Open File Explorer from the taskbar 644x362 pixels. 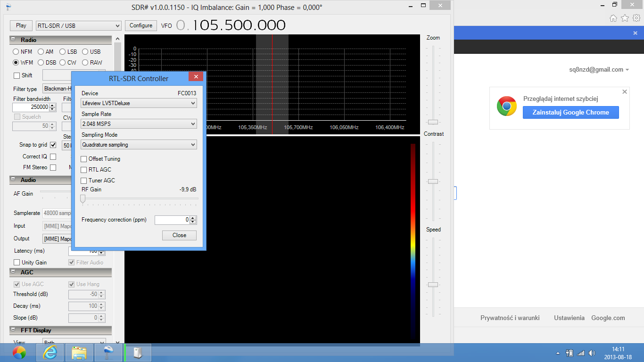(x=79, y=353)
